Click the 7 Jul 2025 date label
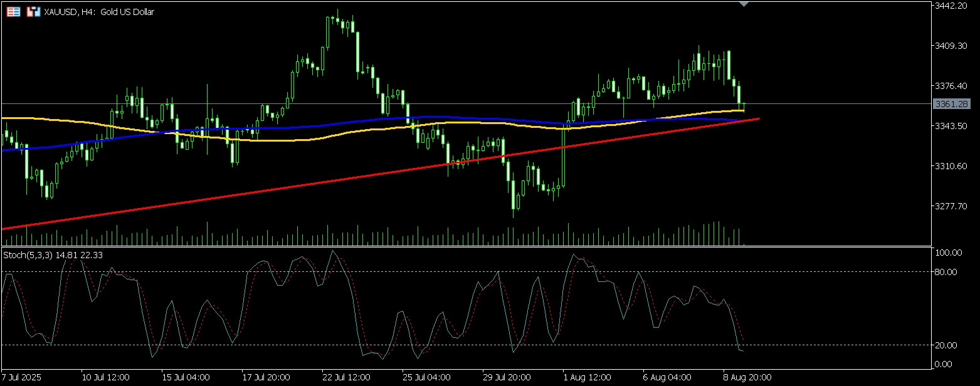 24,378
